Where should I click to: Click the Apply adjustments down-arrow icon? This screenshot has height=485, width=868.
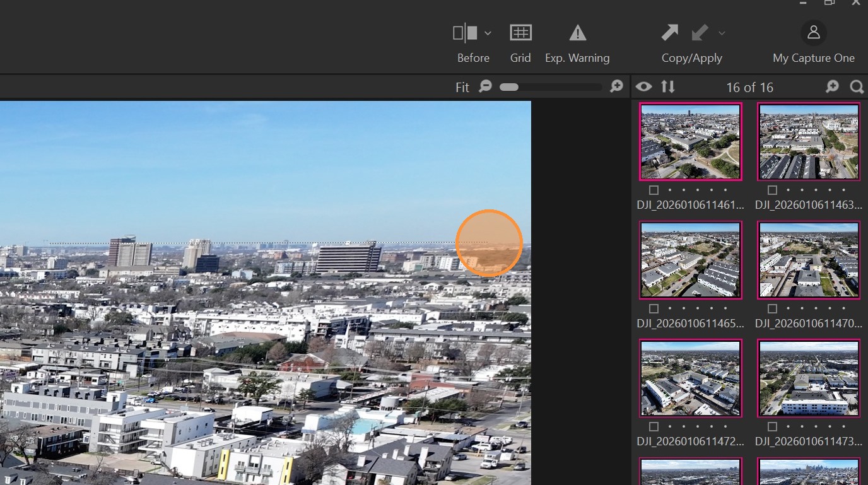click(700, 33)
